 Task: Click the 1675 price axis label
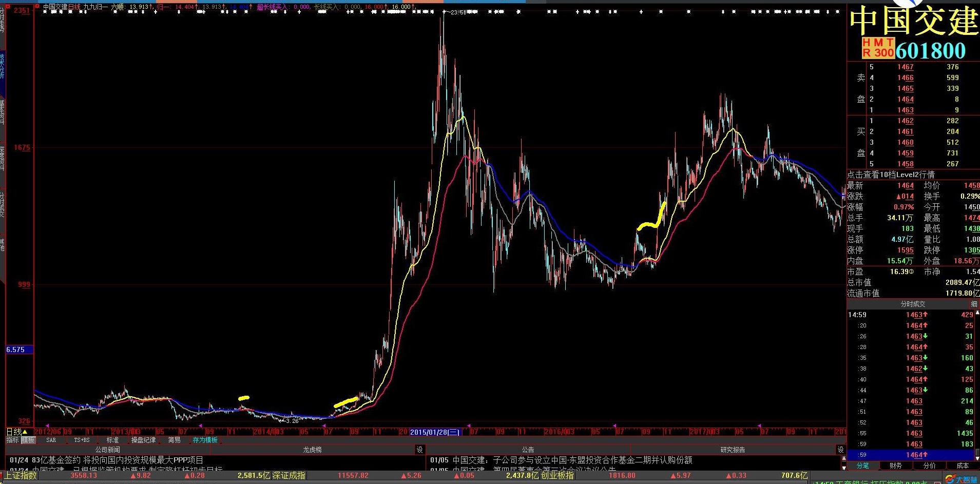(x=22, y=147)
